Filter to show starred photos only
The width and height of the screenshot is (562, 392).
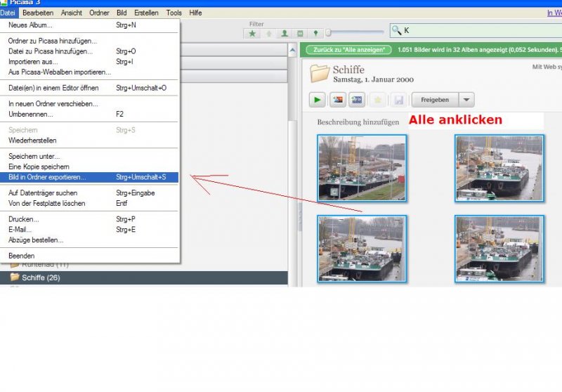coord(252,33)
